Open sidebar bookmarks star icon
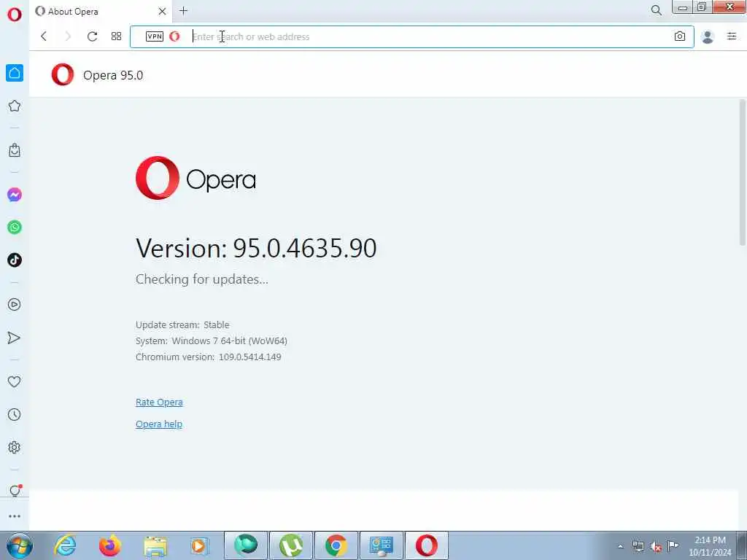This screenshot has width=747, height=560. point(15,106)
